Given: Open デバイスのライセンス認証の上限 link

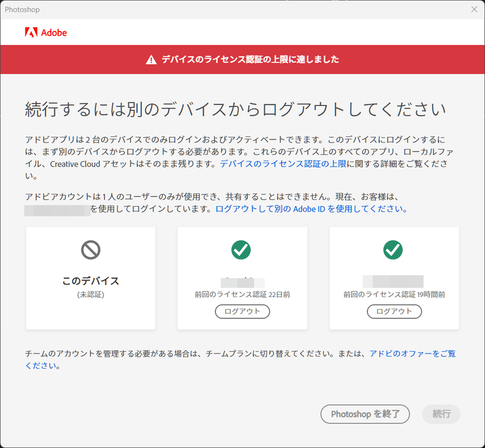Looking at the screenshot, I should [283, 164].
